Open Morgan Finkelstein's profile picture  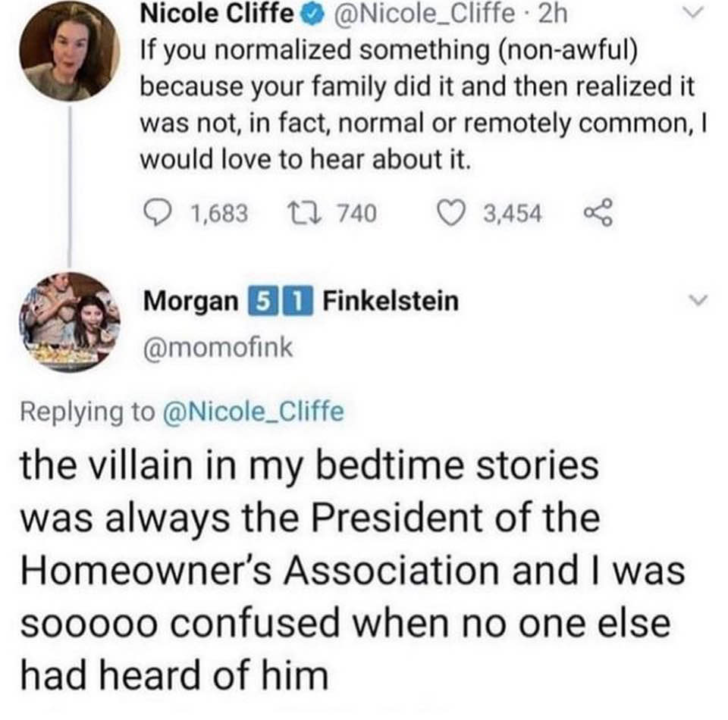click(69, 322)
